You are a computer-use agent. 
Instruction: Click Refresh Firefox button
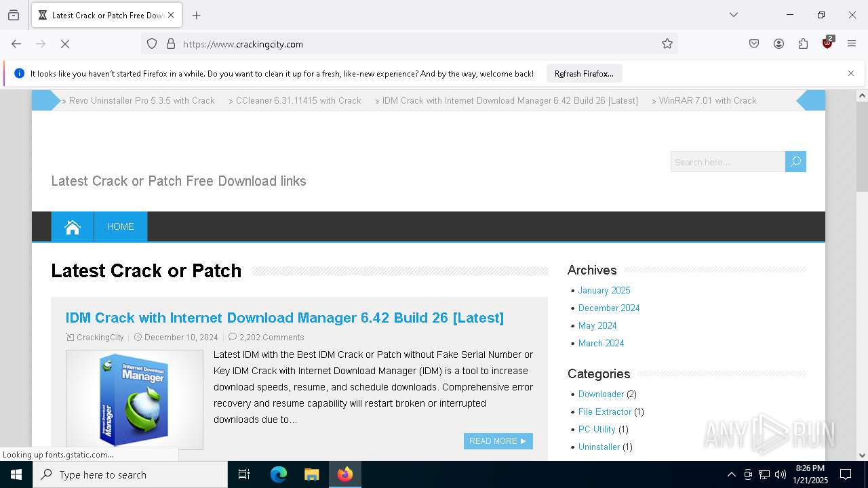coord(584,73)
